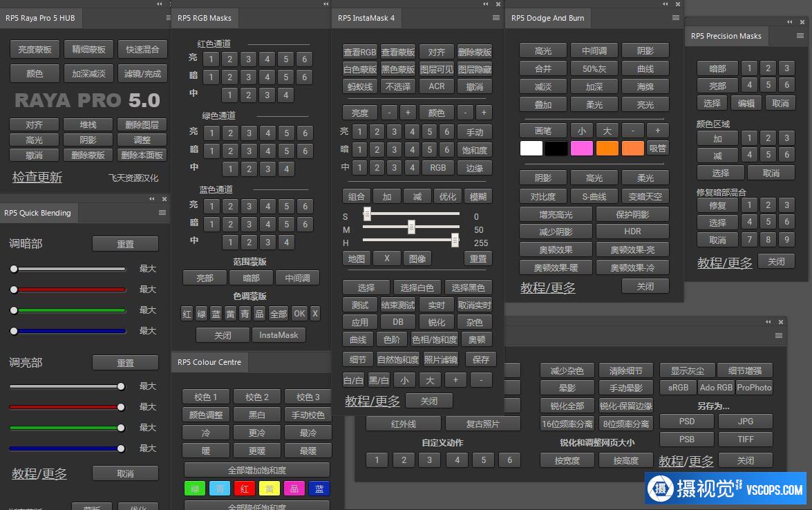Click the HDR button in Dodge And Burn
The height and width of the screenshot is (510, 812).
tap(632, 232)
